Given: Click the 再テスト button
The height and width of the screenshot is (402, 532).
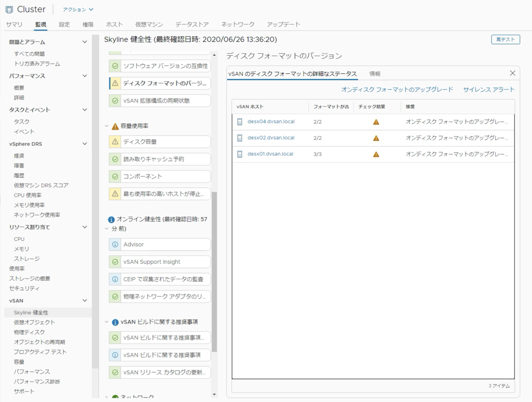Looking at the screenshot, I should click(x=505, y=39).
